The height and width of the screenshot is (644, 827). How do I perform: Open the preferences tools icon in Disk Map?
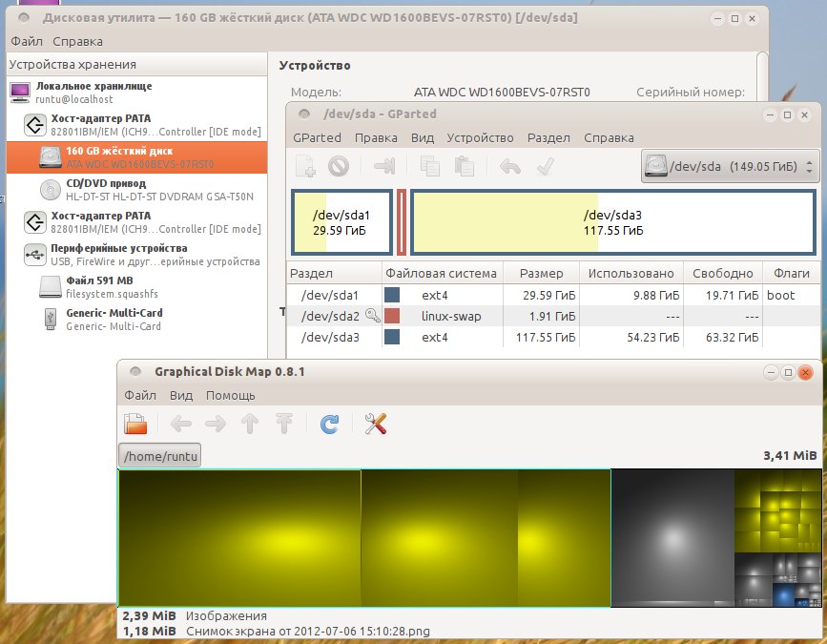pyautogui.click(x=376, y=424)
